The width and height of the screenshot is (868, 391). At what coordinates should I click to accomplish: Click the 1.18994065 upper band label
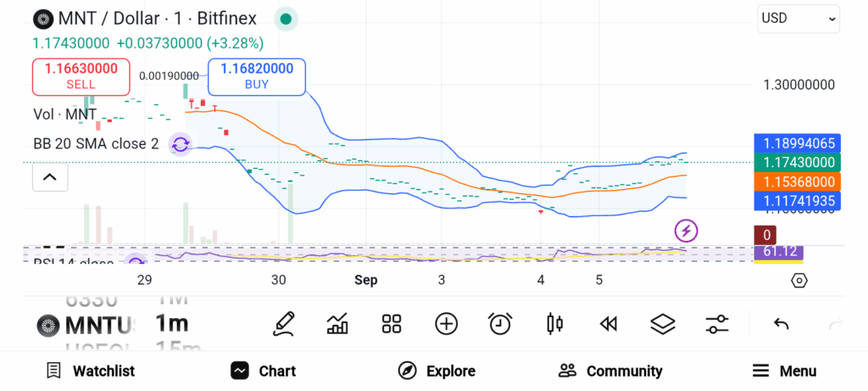(x=798, y=143)
